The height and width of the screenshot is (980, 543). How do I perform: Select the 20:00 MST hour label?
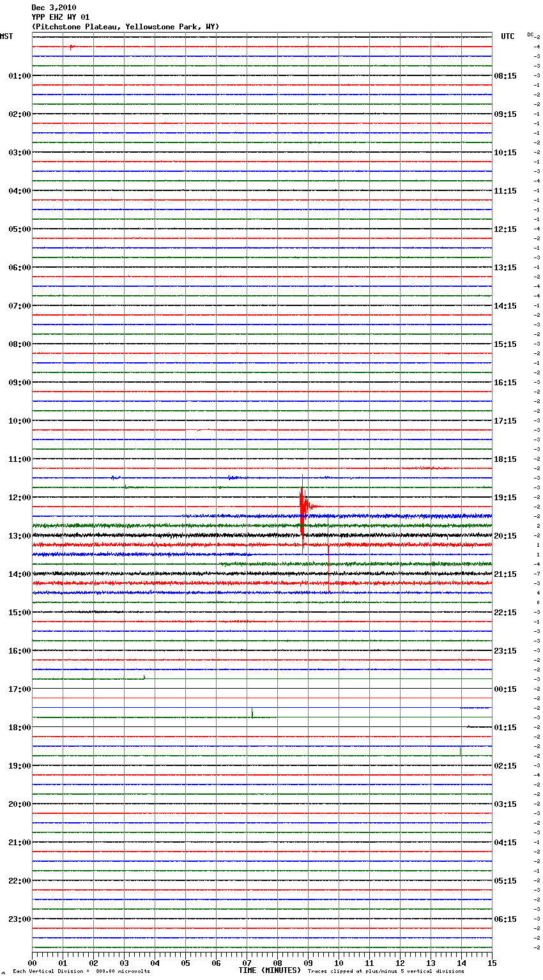click(20, 804)
